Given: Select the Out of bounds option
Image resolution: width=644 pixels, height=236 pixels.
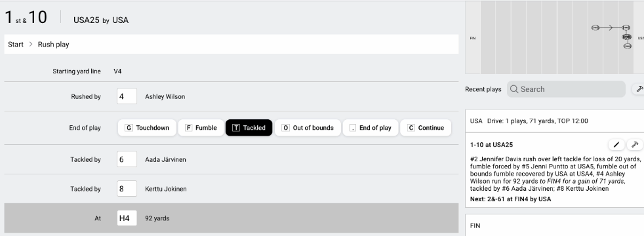Looking at the screenshot, I should tap(308, 128).
